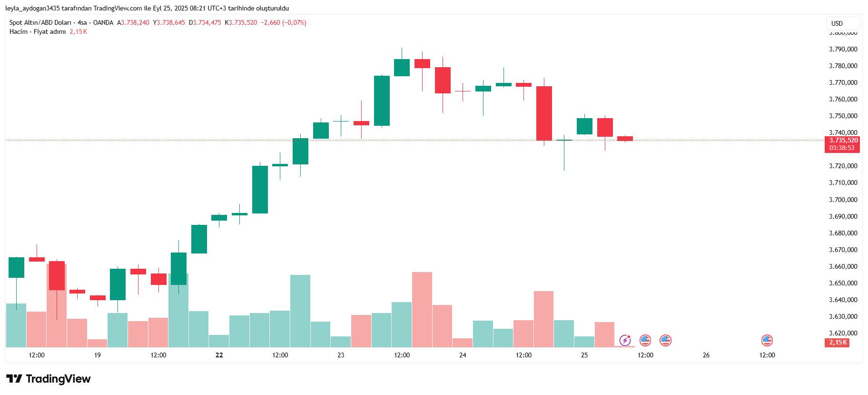Select the Hacim indicator legend label

pos(19,31)
